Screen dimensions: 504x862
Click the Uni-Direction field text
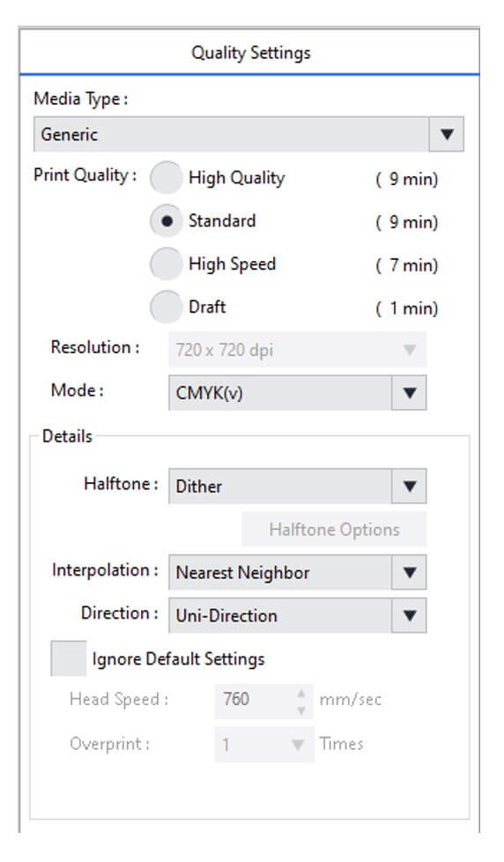pos(226,615)
